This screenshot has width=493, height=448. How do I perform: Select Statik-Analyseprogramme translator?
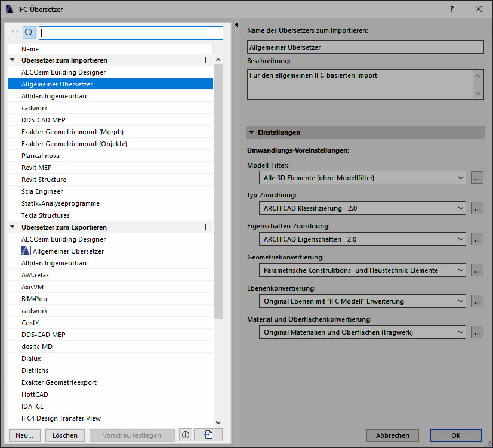110,203
